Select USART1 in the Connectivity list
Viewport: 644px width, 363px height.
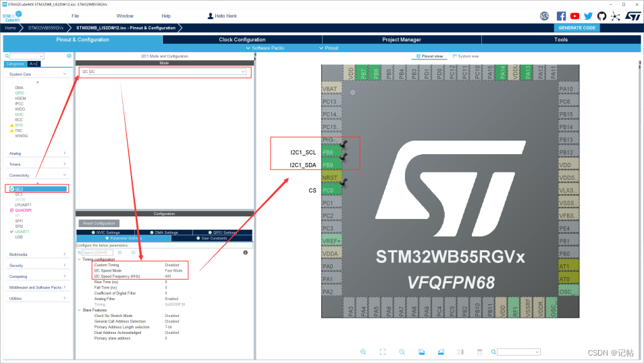coord(22,232)
